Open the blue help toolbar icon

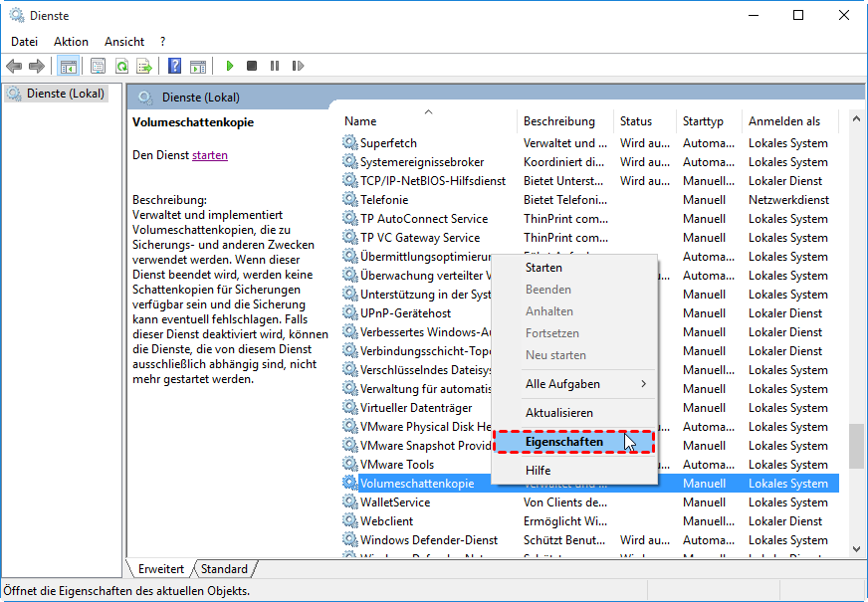pyautogui.click(x=174, y=66)
